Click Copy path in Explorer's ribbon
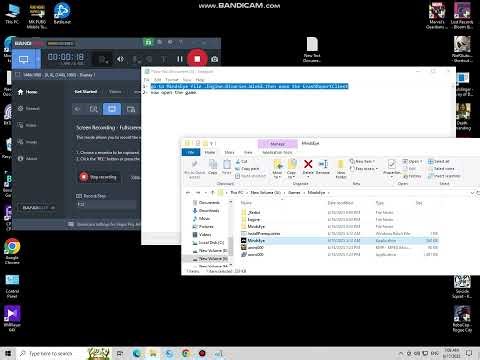 247,169
